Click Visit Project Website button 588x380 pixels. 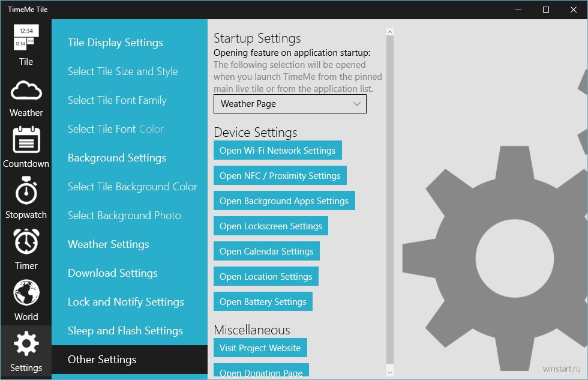click(x=260, y=348)
